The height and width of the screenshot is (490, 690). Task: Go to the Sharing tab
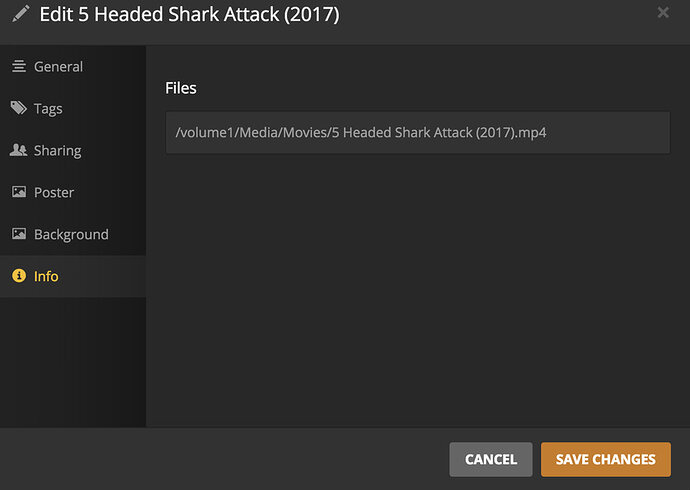click(x=57, y=151)
